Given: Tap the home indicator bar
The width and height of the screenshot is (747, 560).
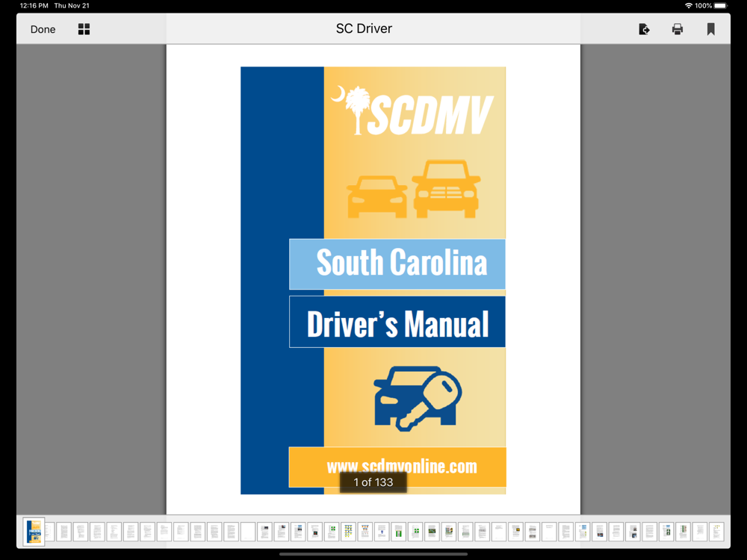Looking at the screenshot, I should [373, 554].
